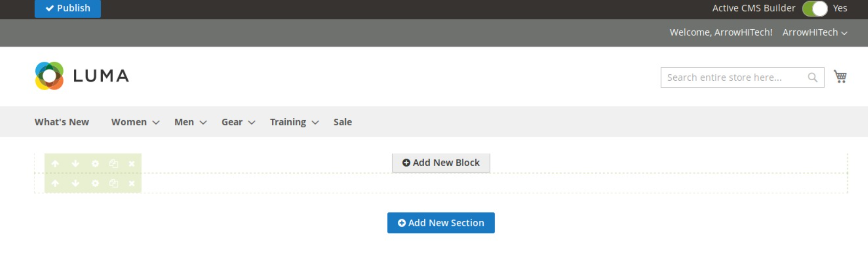Open settings gear in the bottom block toolbar

tap(95, 184)
